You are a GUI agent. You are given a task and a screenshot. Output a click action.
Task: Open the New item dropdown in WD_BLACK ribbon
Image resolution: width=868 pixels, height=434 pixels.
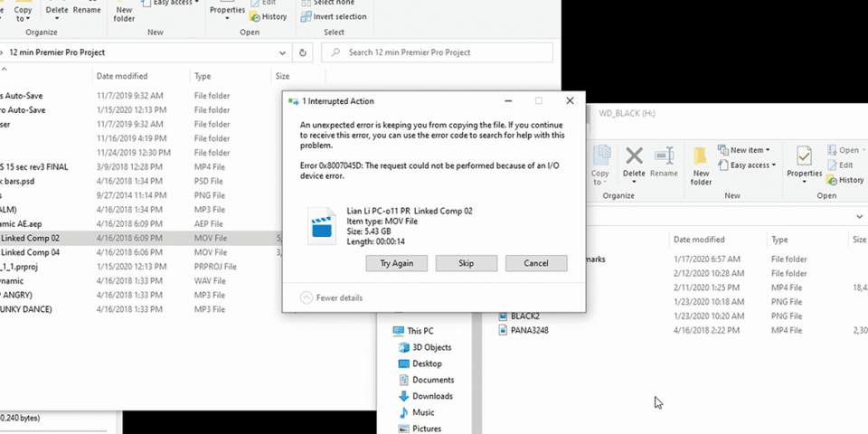(744, 150)
